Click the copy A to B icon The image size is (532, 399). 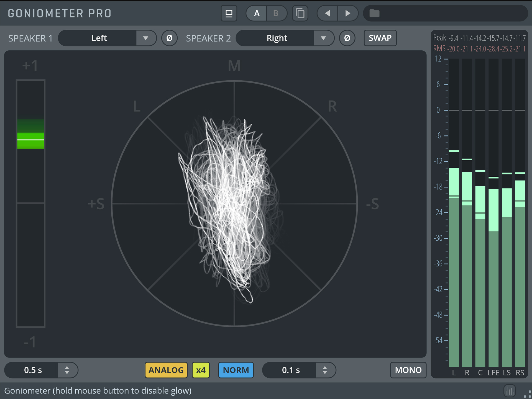(x=300, y=13)
